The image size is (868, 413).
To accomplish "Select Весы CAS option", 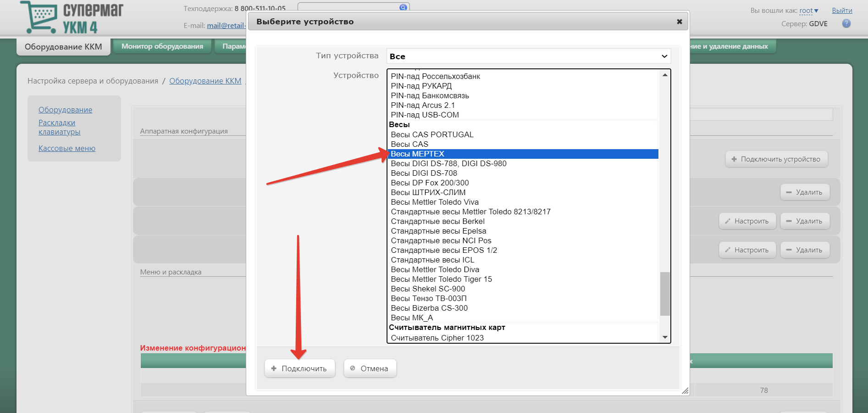I will point(523,144).
